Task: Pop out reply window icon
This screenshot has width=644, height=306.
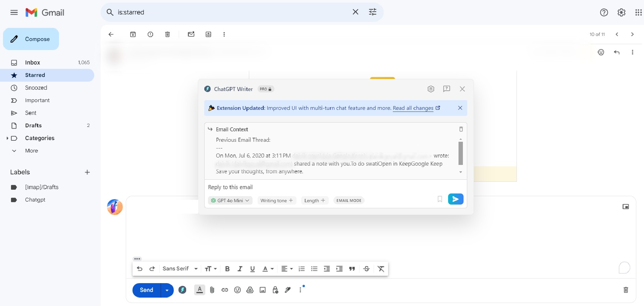Action: pyautogui.click(x=626, y=207)
